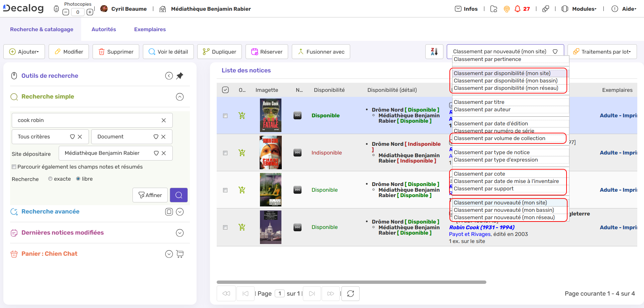The width and height of the screenshot is (644, 308).
Task: Open the notifications bell showing 27
Action: [518, 9]
